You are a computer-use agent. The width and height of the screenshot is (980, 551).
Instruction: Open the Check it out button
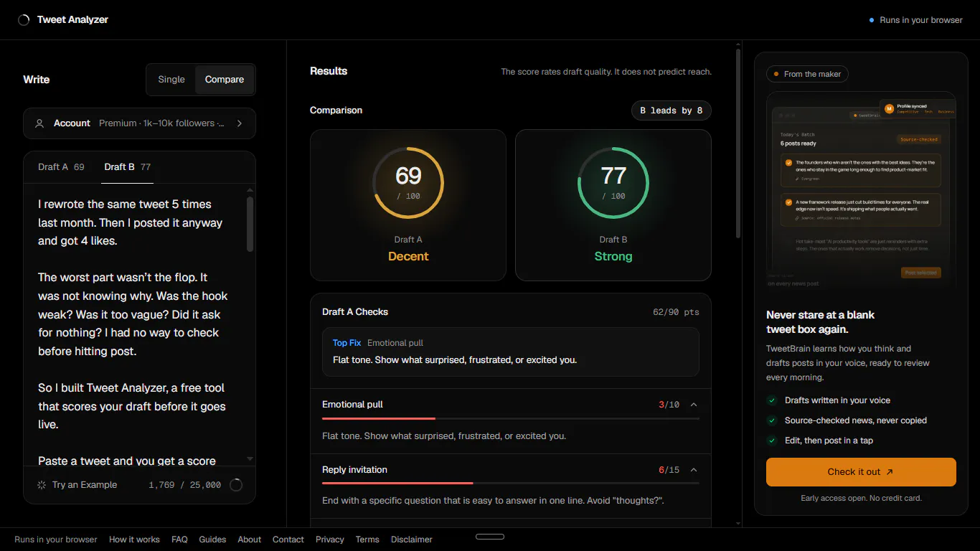(x=861, y=472)
